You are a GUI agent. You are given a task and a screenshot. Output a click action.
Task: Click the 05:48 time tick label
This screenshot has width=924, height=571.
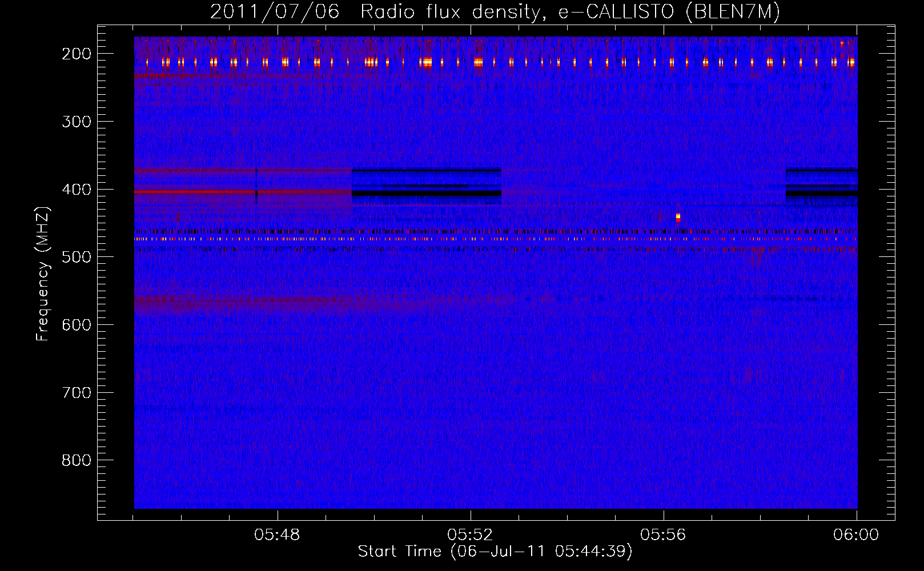pos(277,535)
